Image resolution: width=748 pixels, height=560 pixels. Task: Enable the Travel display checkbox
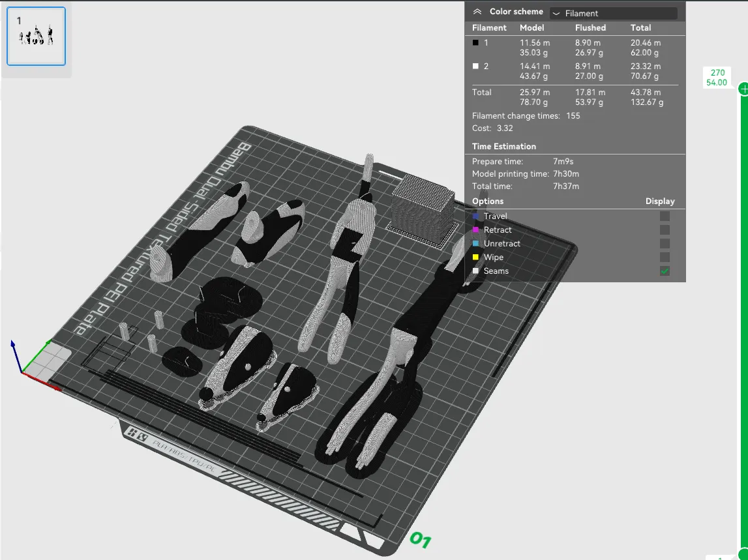(665, 216)
